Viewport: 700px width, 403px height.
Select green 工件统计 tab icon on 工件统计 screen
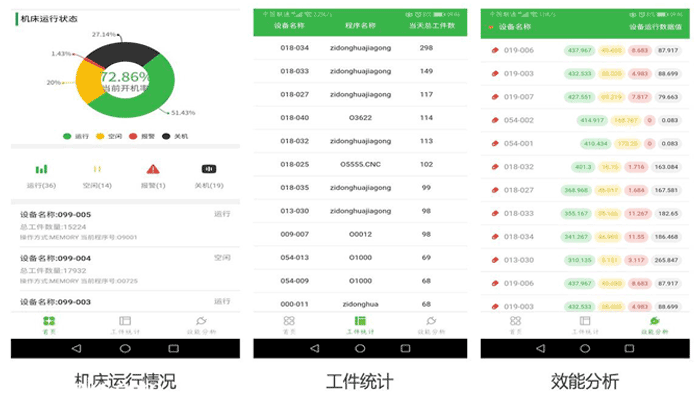coord(360,321)
